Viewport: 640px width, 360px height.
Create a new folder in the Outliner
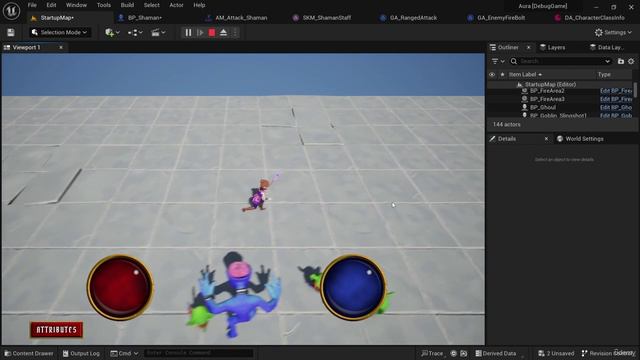(x=621, y=61)
